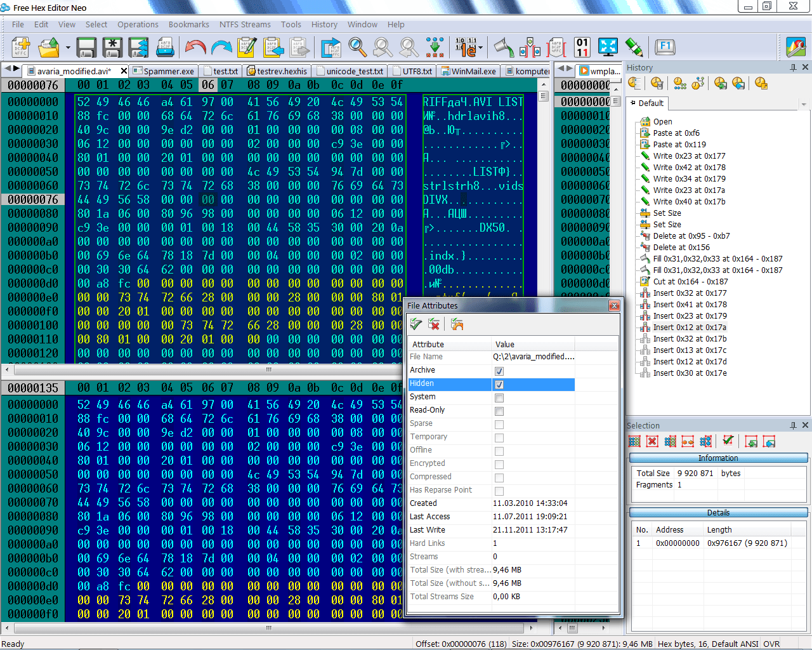Click the Edit pencil on notepad icon
This screenshot has height=650, width=812.
coord(247,47)
